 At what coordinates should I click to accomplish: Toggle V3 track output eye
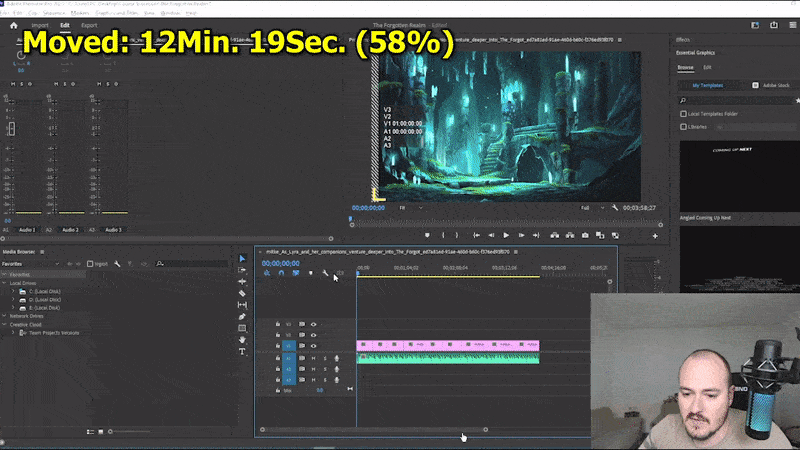pos(314,324)
